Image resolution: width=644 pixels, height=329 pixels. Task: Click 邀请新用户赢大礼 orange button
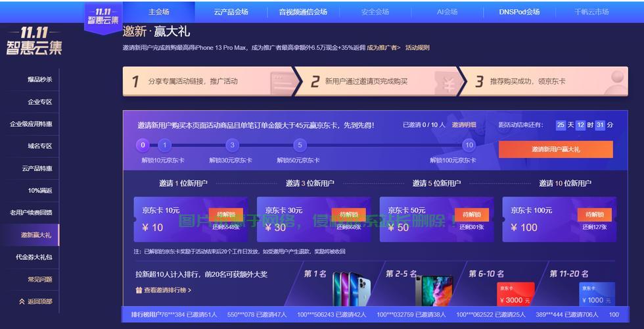click(556, 149)
